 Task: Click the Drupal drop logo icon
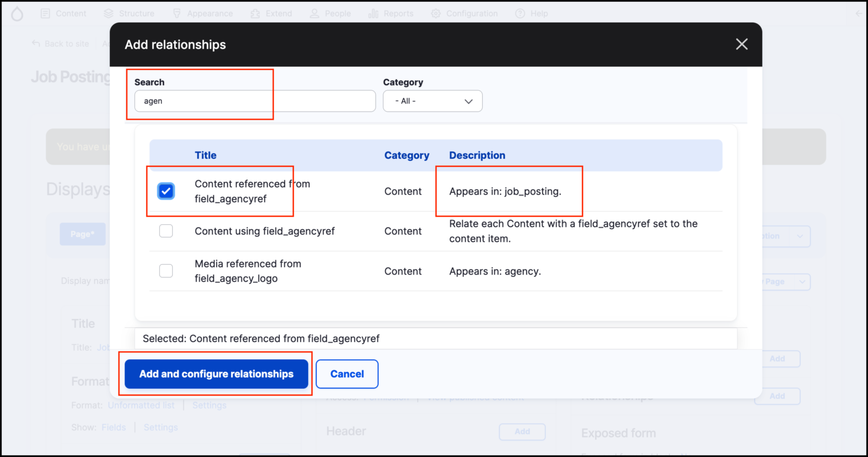coord(17,14)
